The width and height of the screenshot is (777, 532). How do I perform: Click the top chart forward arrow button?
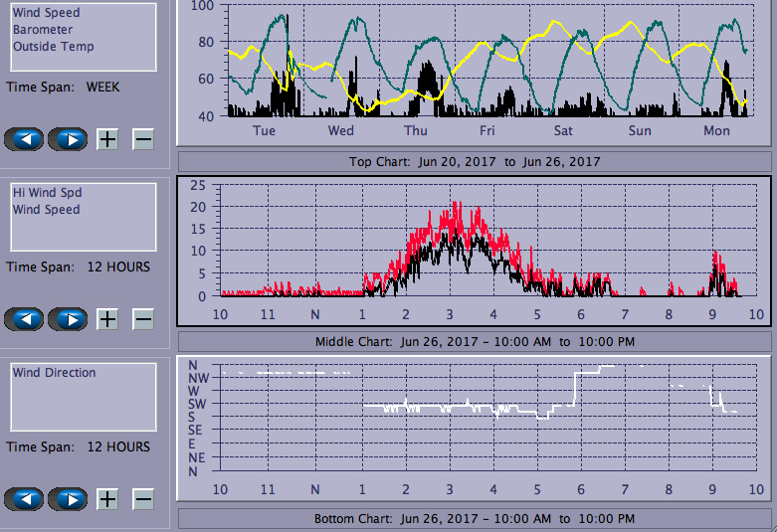point(68,138)
